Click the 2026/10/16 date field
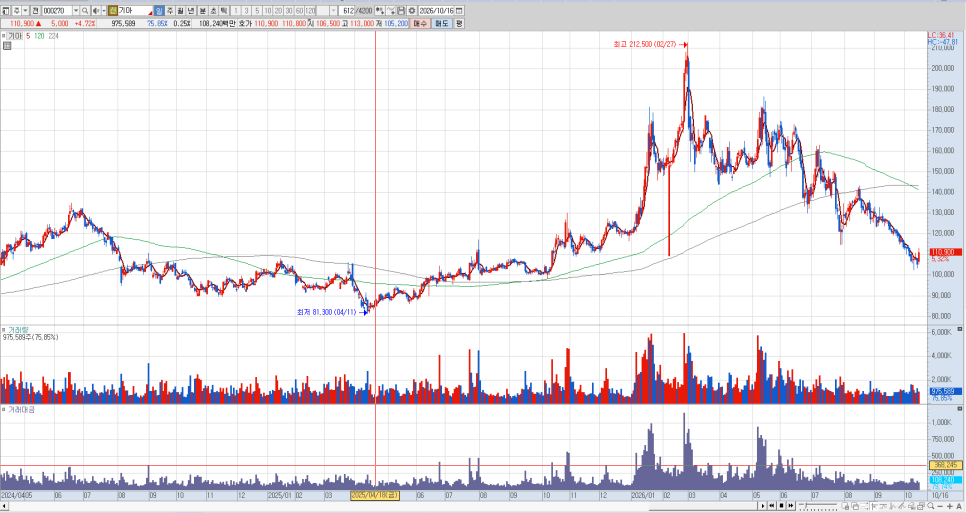Screen dimensions: 966x513 tap(436, 10)
